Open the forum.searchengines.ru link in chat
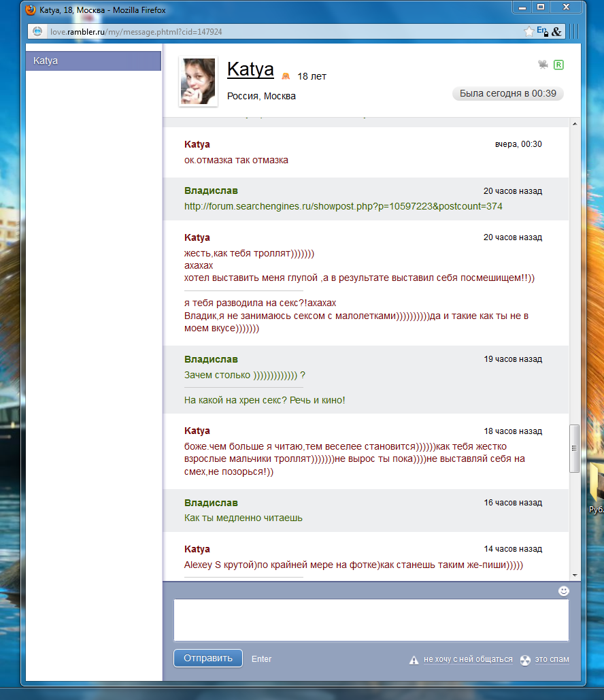The height and width of the screenshot is (700, 604). point(343,206)
